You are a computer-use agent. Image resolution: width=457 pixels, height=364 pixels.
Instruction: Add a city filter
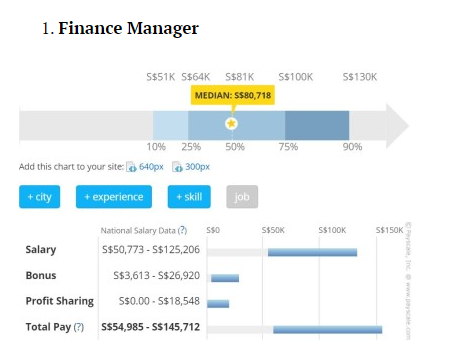pos(40,197)
